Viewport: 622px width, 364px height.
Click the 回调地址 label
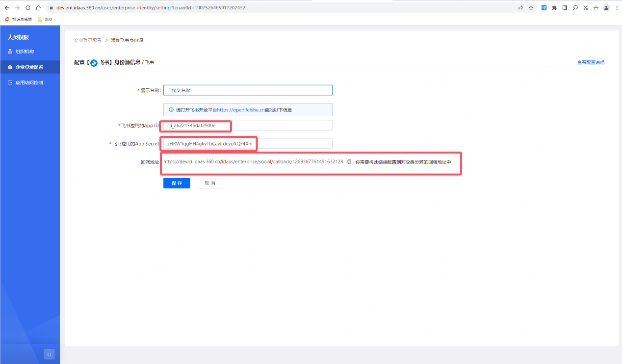pyautogui.click(x=150, y=161)
